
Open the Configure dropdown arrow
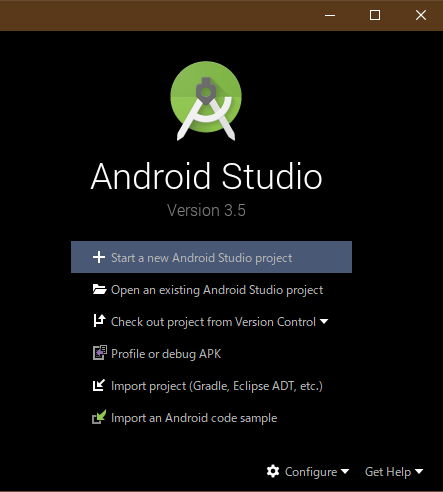[x=345, y=471]
